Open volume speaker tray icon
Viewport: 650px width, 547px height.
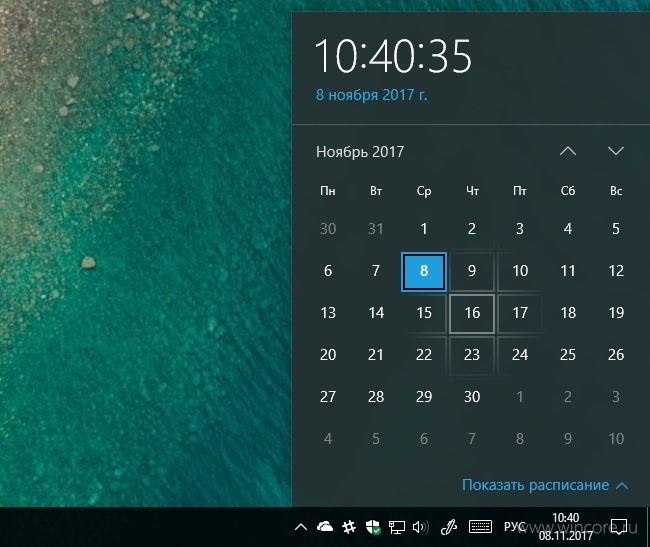421,527
